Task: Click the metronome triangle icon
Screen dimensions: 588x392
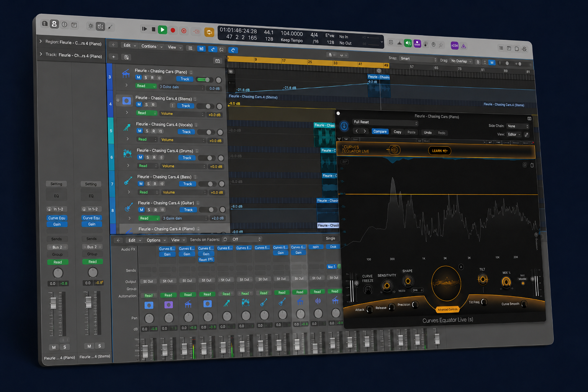Action: (464, 46)
